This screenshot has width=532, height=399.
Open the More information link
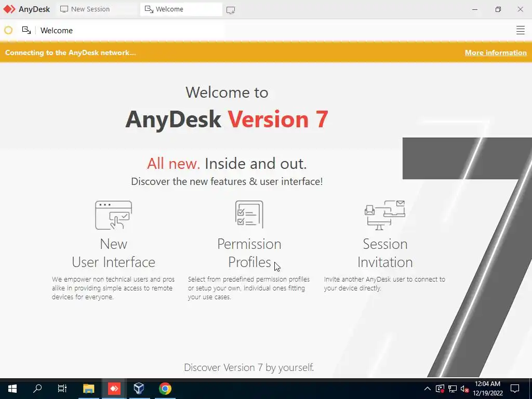tap(495, 52)
